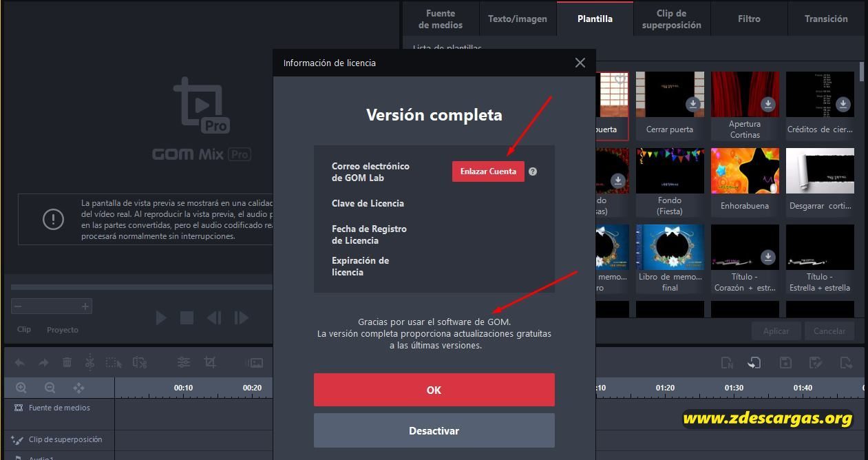
Task: Click the Desactivar button
Action: [x=434, y=430]
